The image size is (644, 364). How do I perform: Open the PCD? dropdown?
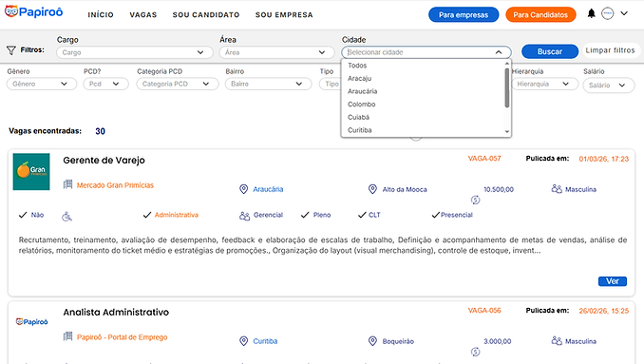(x=106, y=84)
